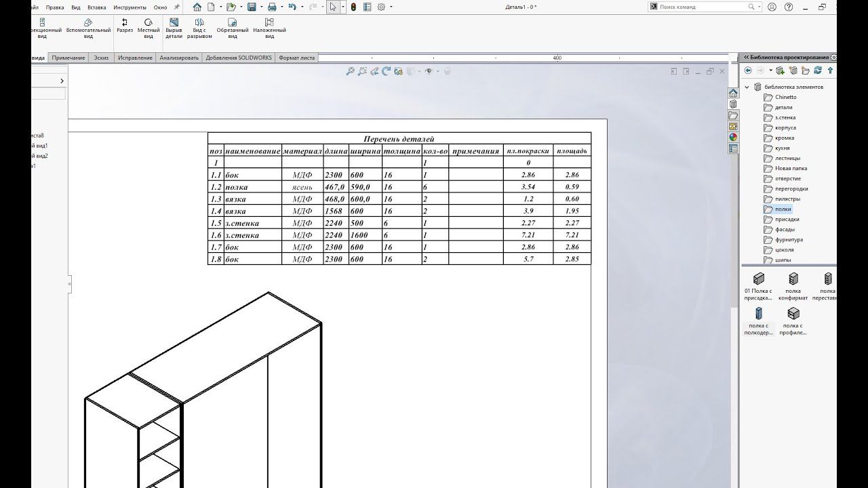Open SOLIDWORKS Resources home task pane tab
The height and width of the screenshot is (488, 868).
pos(733,93)
